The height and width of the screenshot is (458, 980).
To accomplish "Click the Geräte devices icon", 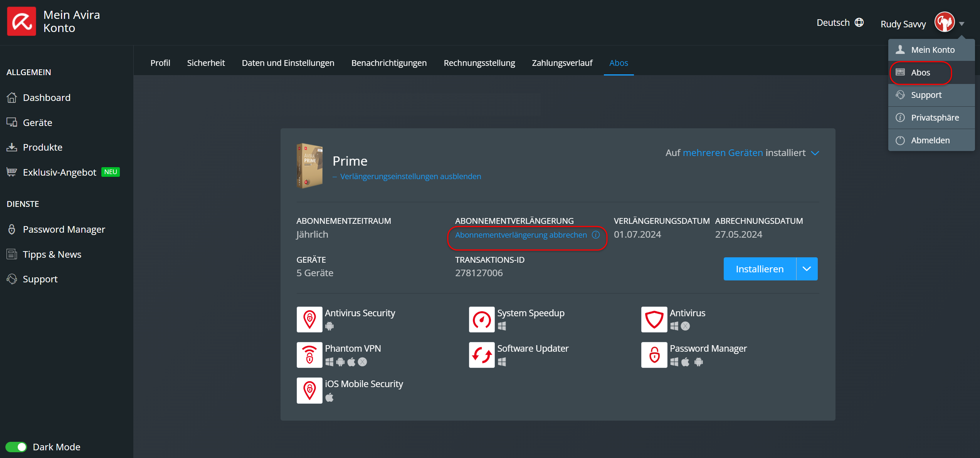I will tap(12, 122).
